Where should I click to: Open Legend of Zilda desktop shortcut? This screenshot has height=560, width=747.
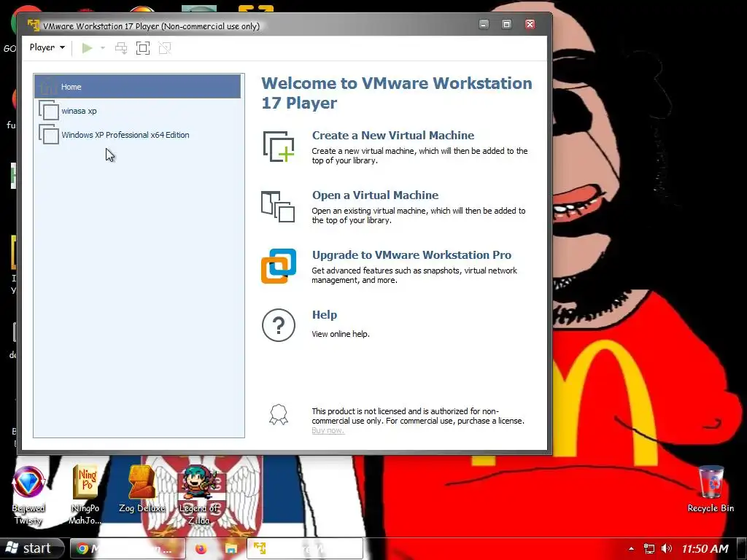pyautogui.click(x=198, y=495)
